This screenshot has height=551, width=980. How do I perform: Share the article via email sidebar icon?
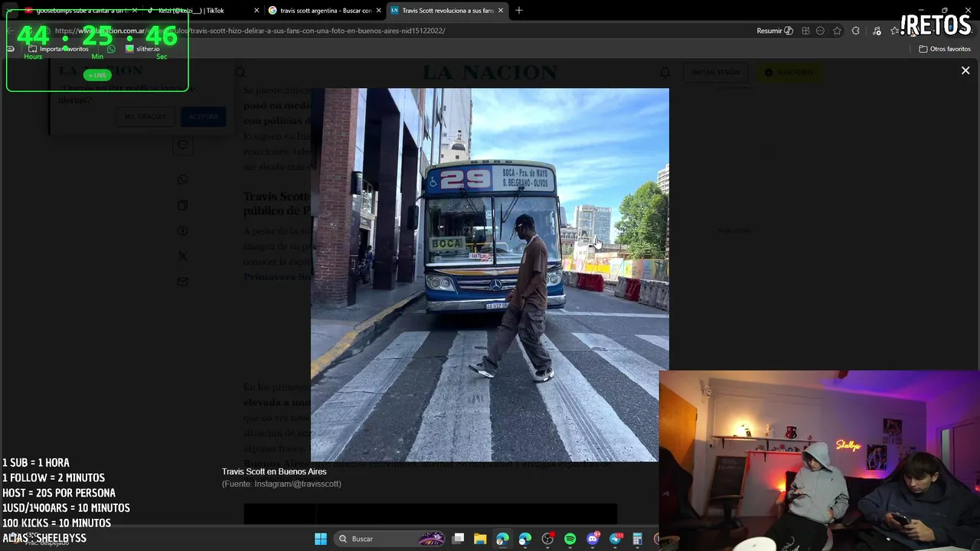(182, 282)
